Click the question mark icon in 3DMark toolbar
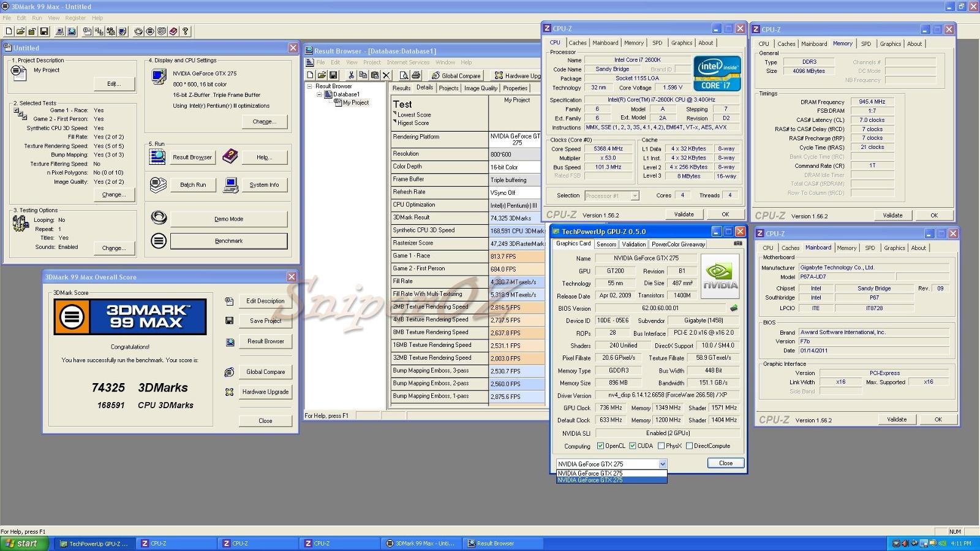The width and height of the screenshot is (980, 551). [185, 31]
